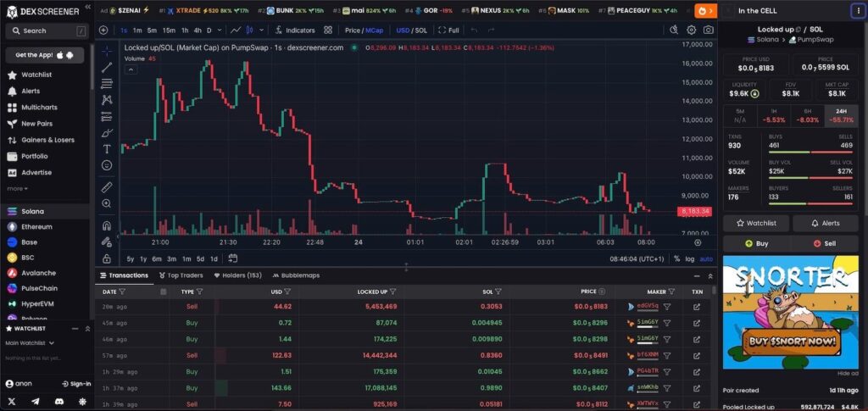Open the 44.62 USD sell transaction link
Image resolution: width=868 pixels, height=411 pixels.
tap(697, 307)
